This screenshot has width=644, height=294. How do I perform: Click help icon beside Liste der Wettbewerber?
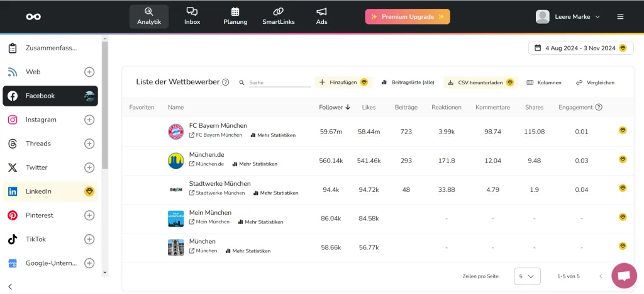(226, 82)
